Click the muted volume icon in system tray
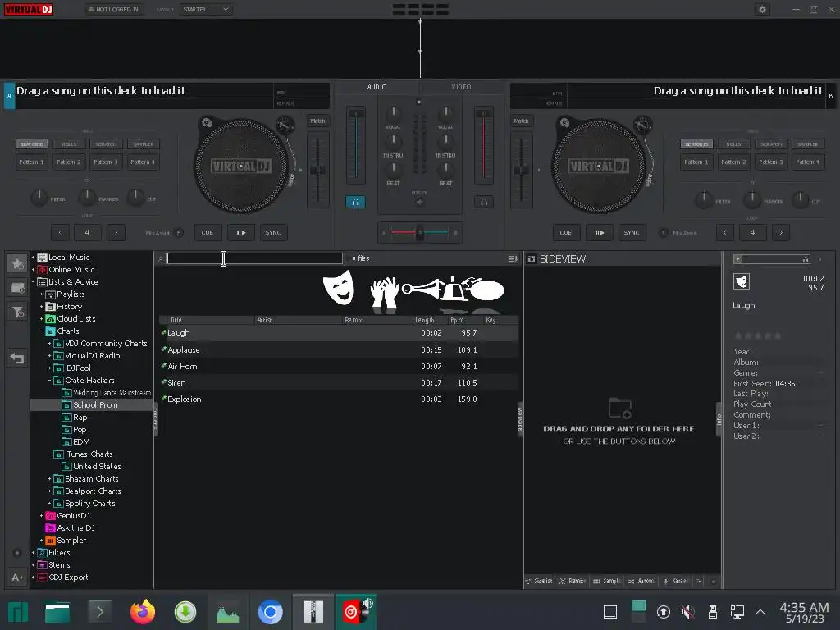Screen dimensions: 840x630 [x=688, y=612]
